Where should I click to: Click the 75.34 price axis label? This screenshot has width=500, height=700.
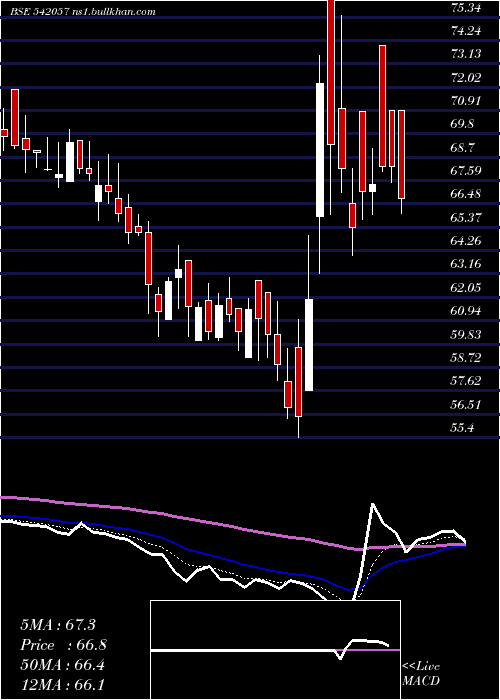[466, 8]
